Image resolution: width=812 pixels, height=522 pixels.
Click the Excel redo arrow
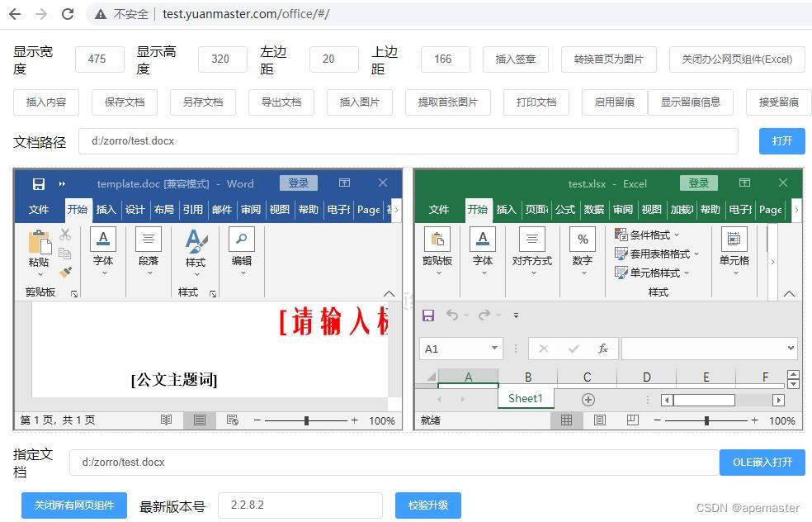click(x=484, y=315)
